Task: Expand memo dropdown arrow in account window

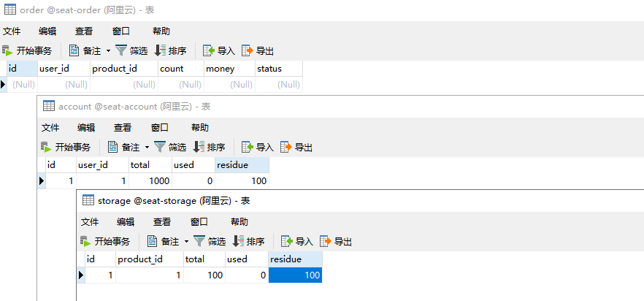Action: 147,147
